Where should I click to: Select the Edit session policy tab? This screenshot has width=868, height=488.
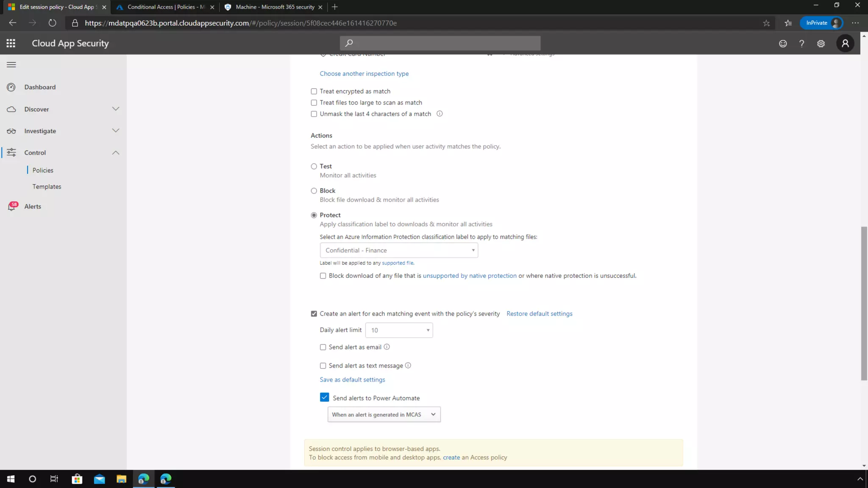point(57,7)
